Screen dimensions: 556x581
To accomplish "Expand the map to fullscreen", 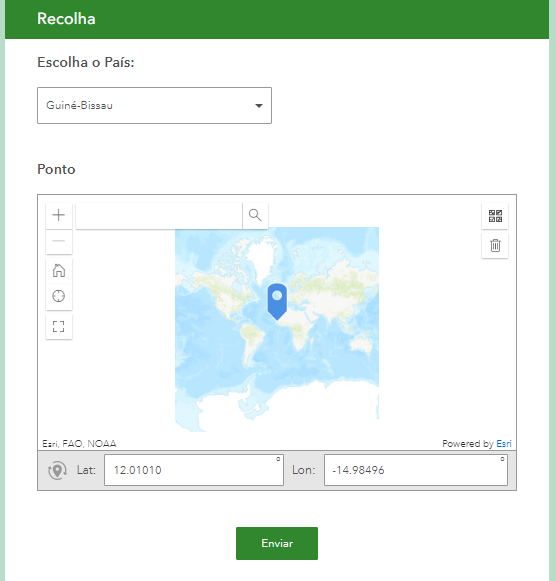I will point(59,326).
